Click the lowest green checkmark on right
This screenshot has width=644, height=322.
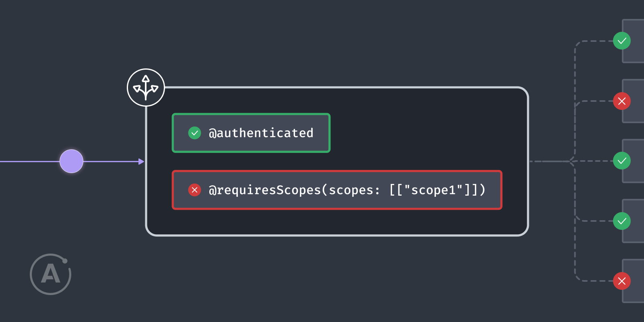pos(622,221)
